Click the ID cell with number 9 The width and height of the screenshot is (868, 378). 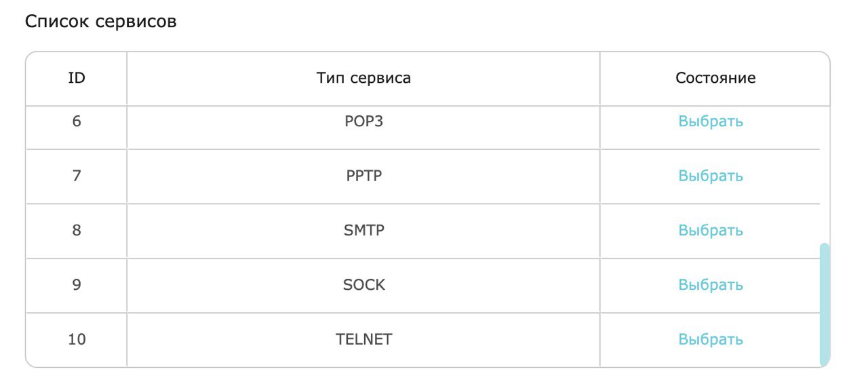pos(77,284)
